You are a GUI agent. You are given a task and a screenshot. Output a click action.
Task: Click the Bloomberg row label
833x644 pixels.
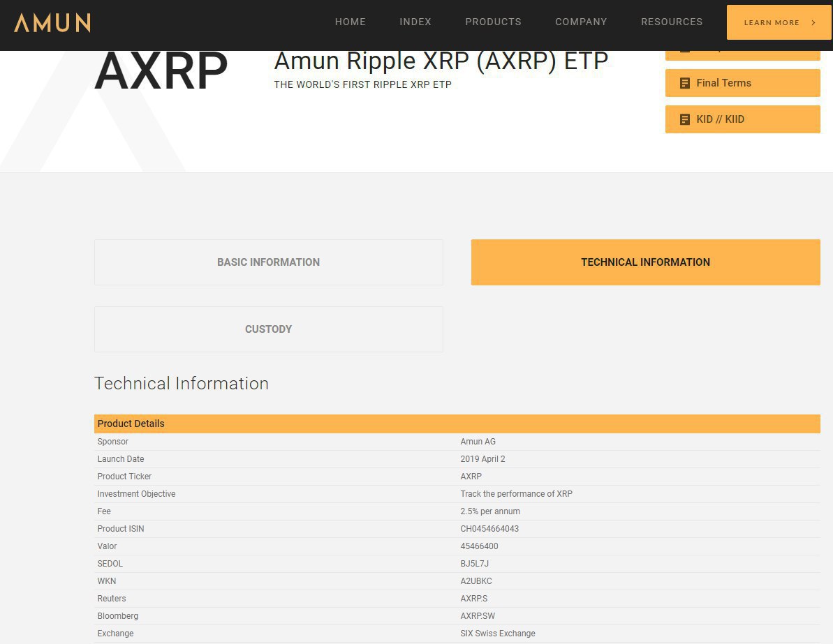point(117,616)
